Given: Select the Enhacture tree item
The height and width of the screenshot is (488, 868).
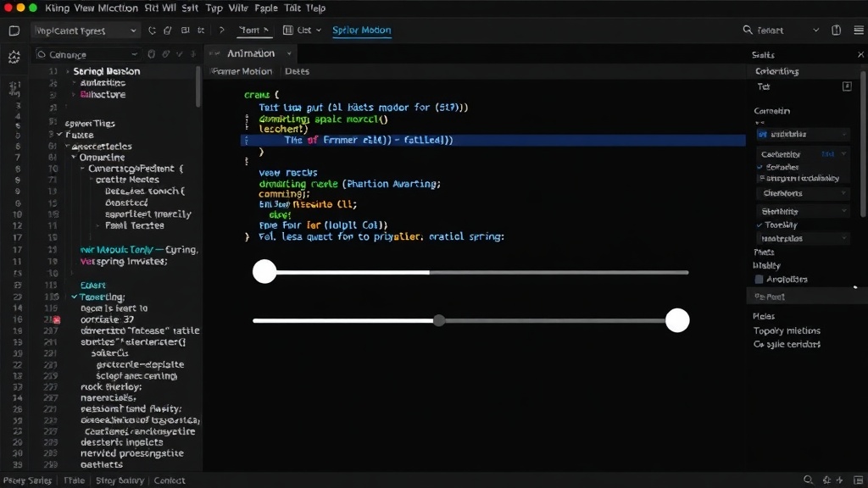Looking at the screenshot, I should (x=103, y=95).
